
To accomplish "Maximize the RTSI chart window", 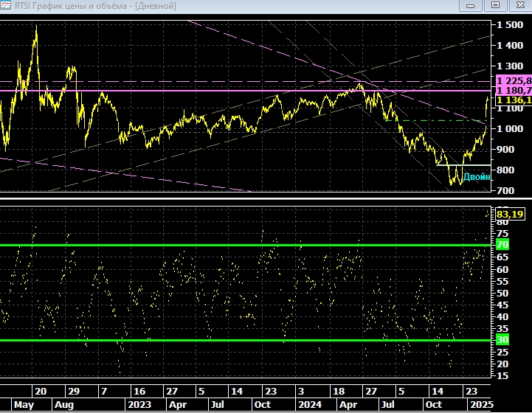I will [x=495, y=6].
